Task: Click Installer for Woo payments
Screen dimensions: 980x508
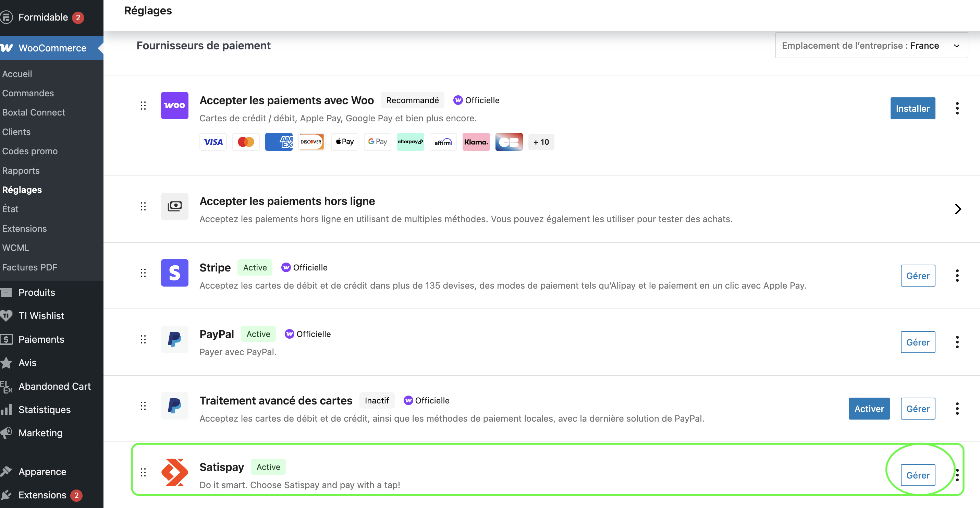Action: coord(912,108)
